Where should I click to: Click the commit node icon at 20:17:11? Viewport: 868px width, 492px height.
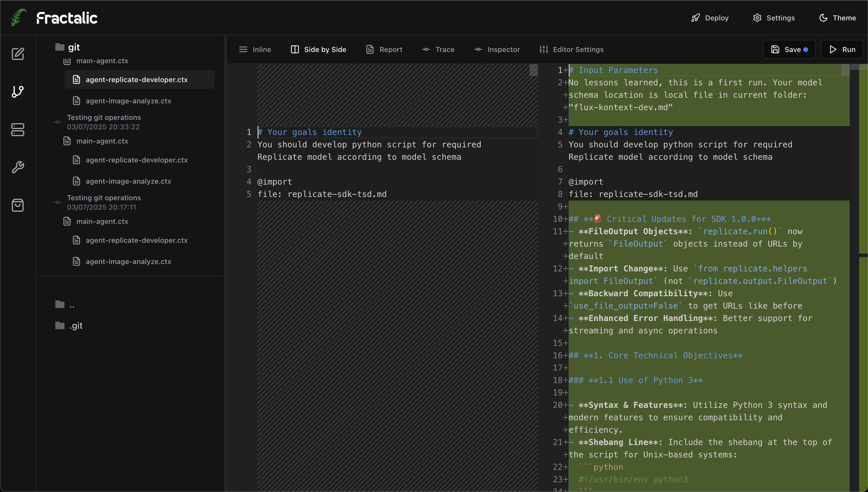tap(57, 202)
